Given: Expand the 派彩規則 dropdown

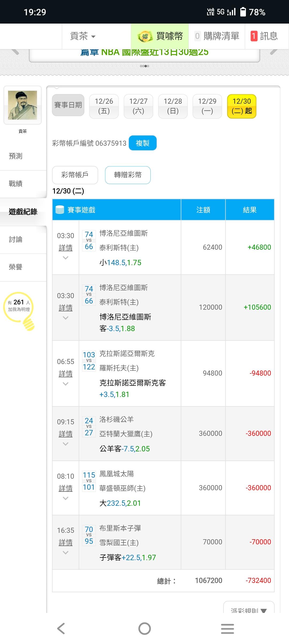Looking at the screenshot, I should 249,609.
